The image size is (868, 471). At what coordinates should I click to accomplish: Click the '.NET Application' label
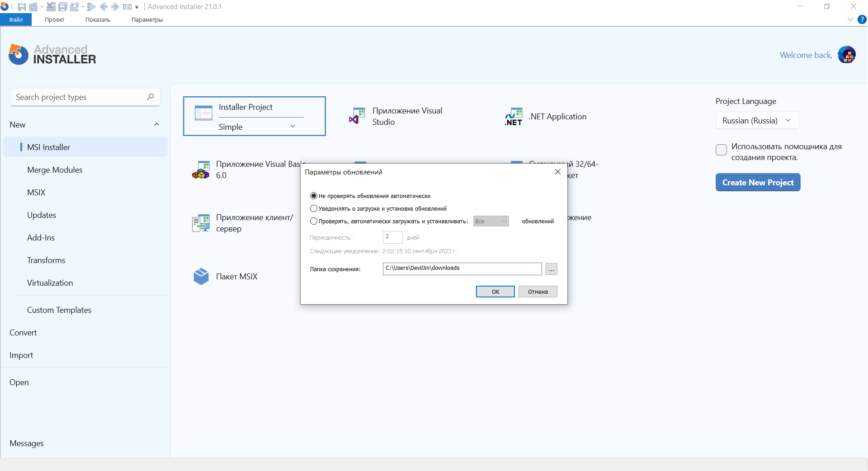tap(557, 117)
